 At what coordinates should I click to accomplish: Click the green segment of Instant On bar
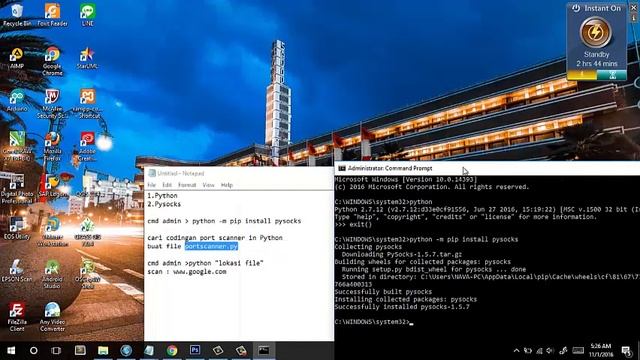611,75
